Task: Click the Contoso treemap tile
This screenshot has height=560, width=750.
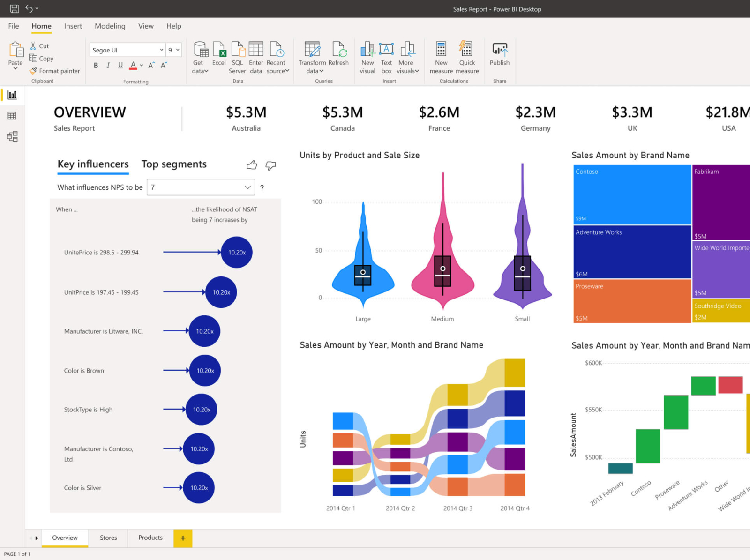Action: tap(632, 194)
